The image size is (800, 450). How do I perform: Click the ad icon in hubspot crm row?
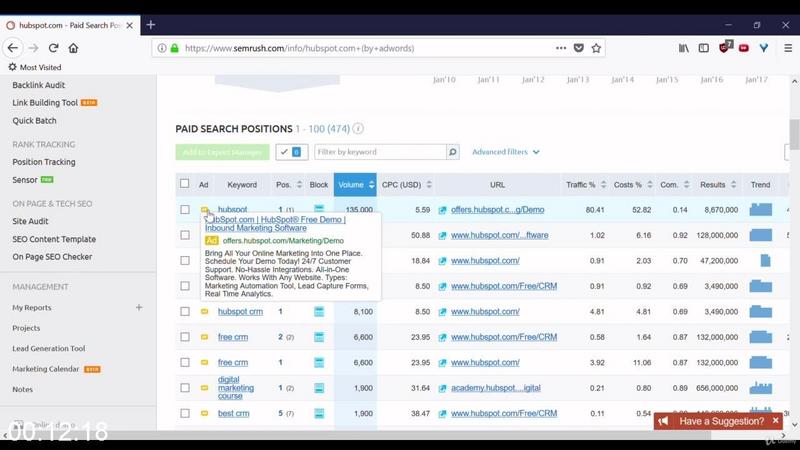[204, 311]
